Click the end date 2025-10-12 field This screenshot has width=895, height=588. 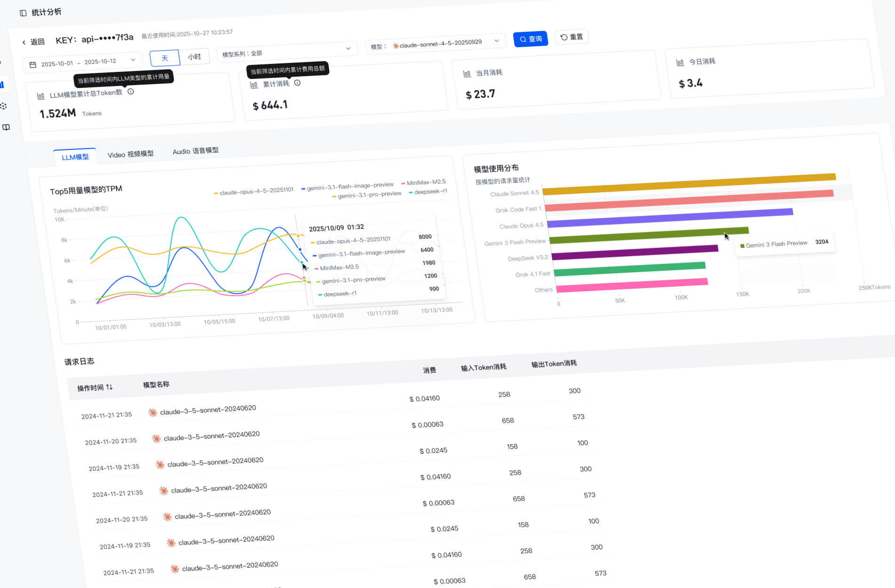(x=100, y=62)
